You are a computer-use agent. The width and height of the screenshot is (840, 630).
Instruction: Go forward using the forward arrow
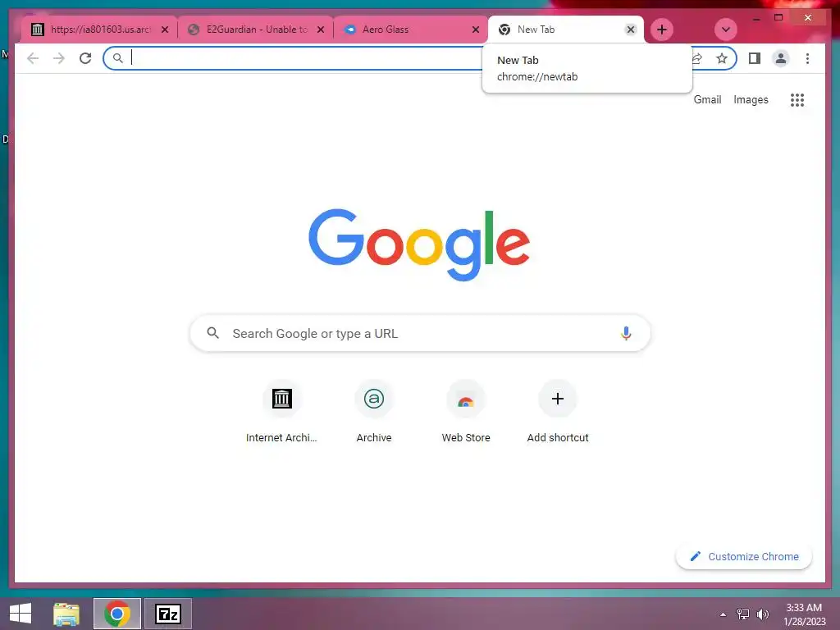point(59,58)
